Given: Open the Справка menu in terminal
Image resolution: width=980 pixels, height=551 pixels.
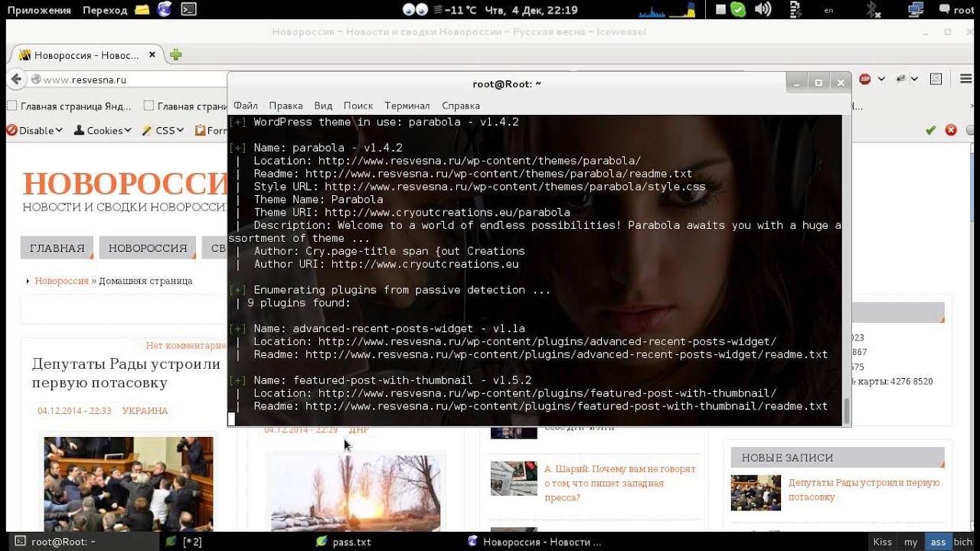Looking at the screenshot, I should pos(461,106).
